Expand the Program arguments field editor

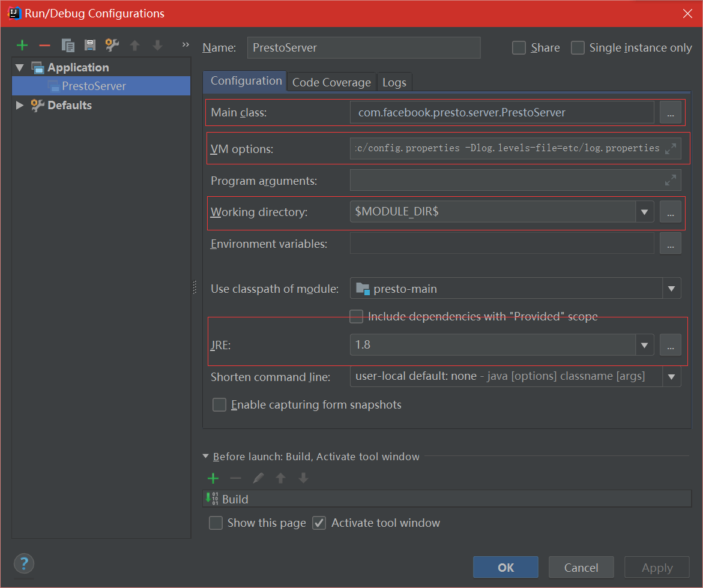point(670,180)
